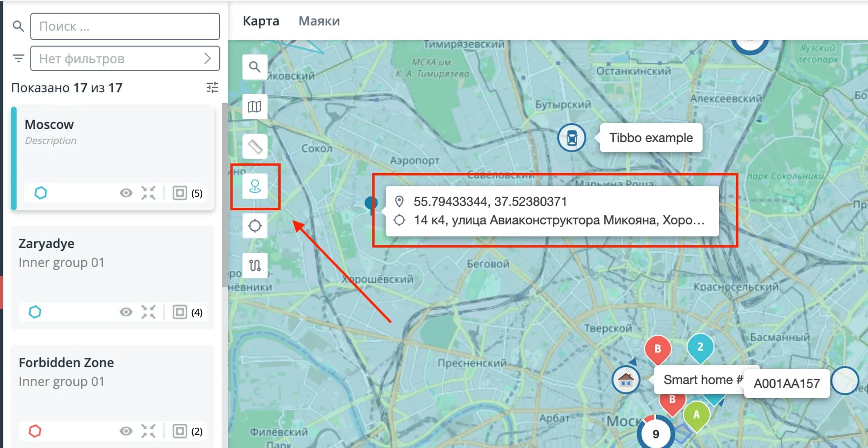This screenshot has height=448, width=868.
Task: Switch to the Маяки tab
Action: pos(319,21)
